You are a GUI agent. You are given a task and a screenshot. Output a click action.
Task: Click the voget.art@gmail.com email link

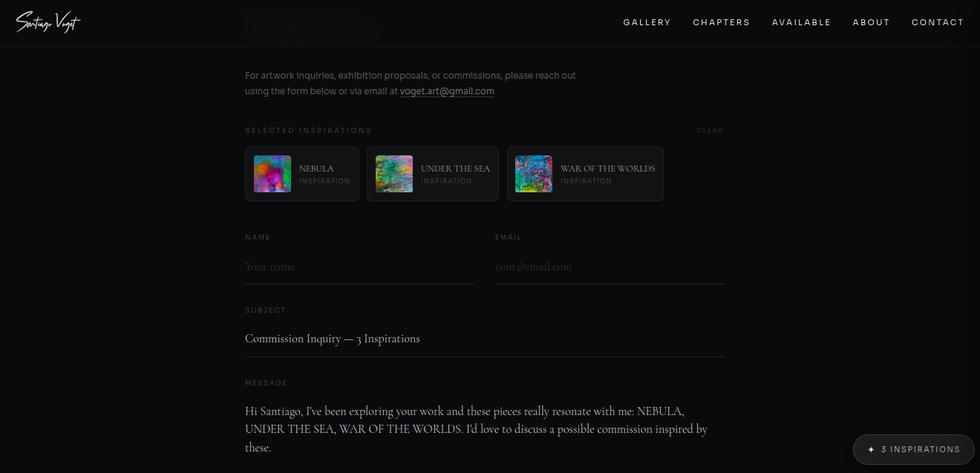click(x=447, y=91)
